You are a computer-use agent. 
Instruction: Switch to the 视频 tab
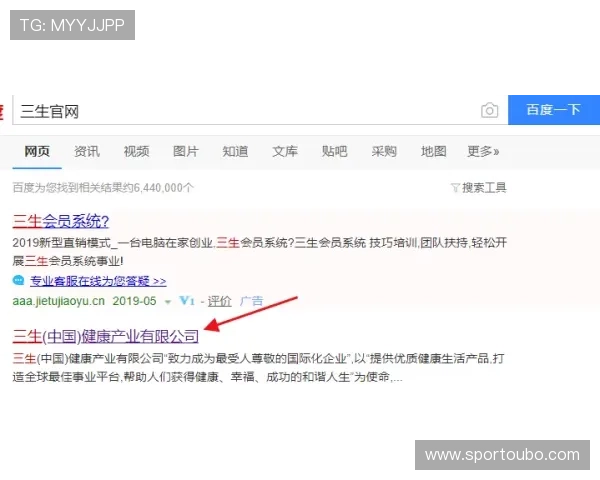click(x=137, y=152)
